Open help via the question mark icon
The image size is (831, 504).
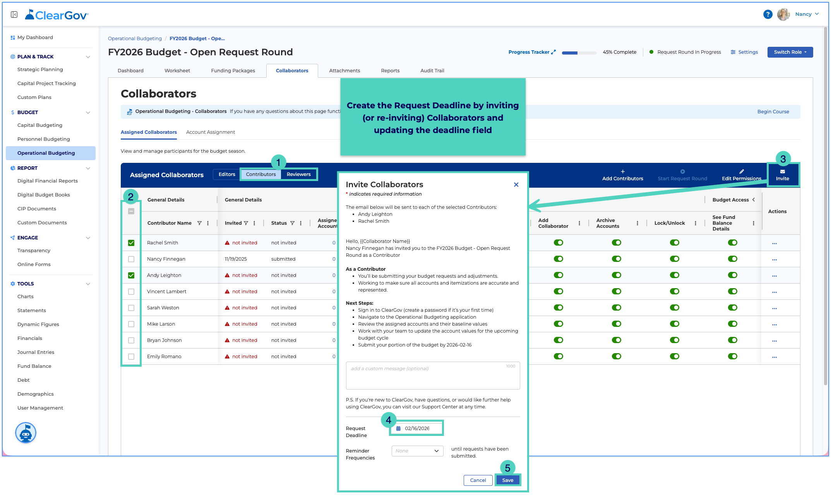(x=768, y=14)
